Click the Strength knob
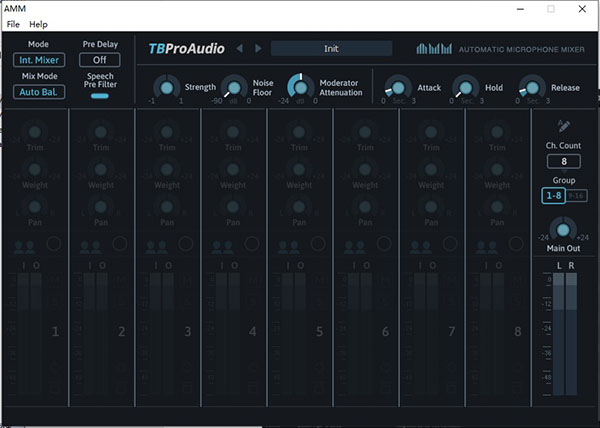This screenshot has height=428, width=600. pos(166,88)
